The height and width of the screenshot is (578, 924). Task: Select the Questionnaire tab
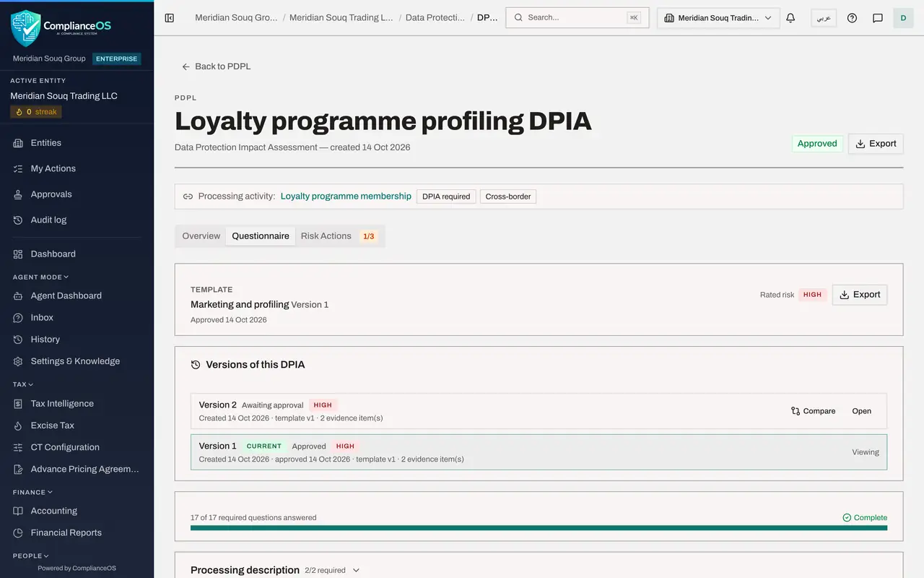(261, 236)
